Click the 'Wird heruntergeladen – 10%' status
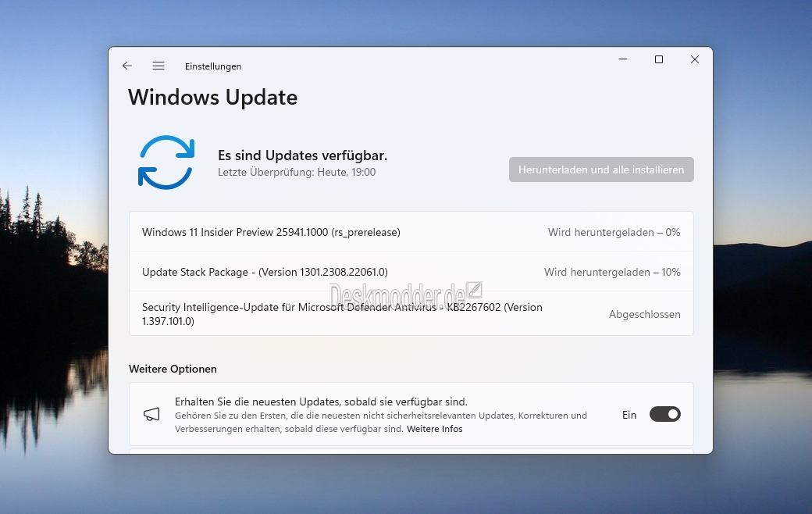The height and width of the screenshot is (514, 812). [x=612, y=272]
